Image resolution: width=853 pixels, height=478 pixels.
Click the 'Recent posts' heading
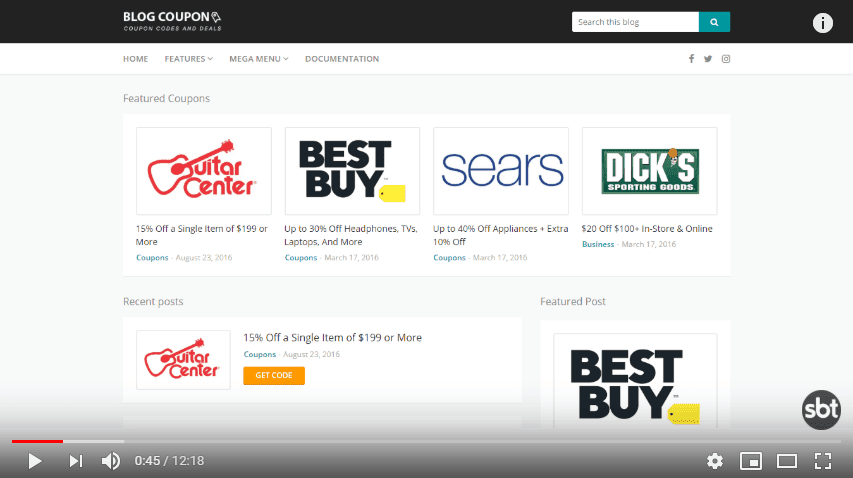click(153, 301)
